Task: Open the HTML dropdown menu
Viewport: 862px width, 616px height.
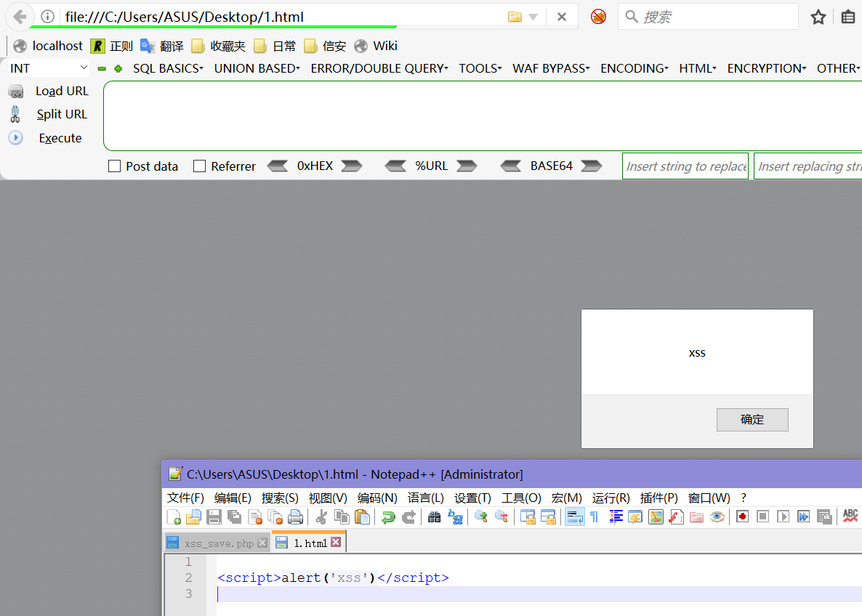Action: (x=698, y=68)
